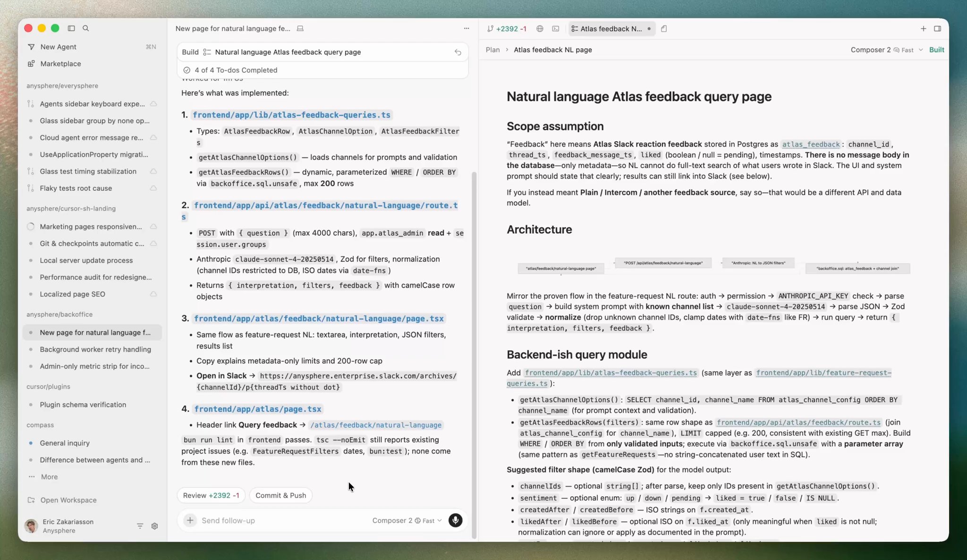Open frontend/app/atlas/page.tsx file link
Screen dimensions: 967x560
click(258, 409)
